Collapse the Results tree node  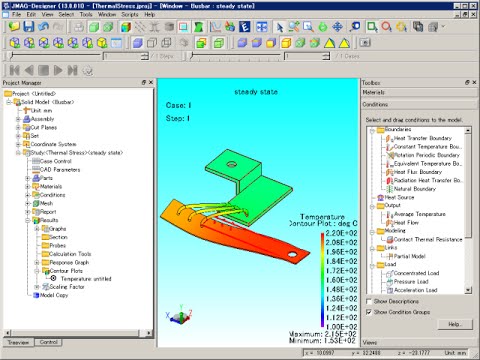pos(28,220)
